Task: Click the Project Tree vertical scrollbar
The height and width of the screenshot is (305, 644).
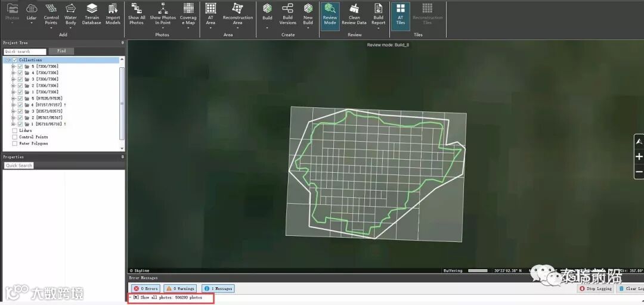Action: 122,104
